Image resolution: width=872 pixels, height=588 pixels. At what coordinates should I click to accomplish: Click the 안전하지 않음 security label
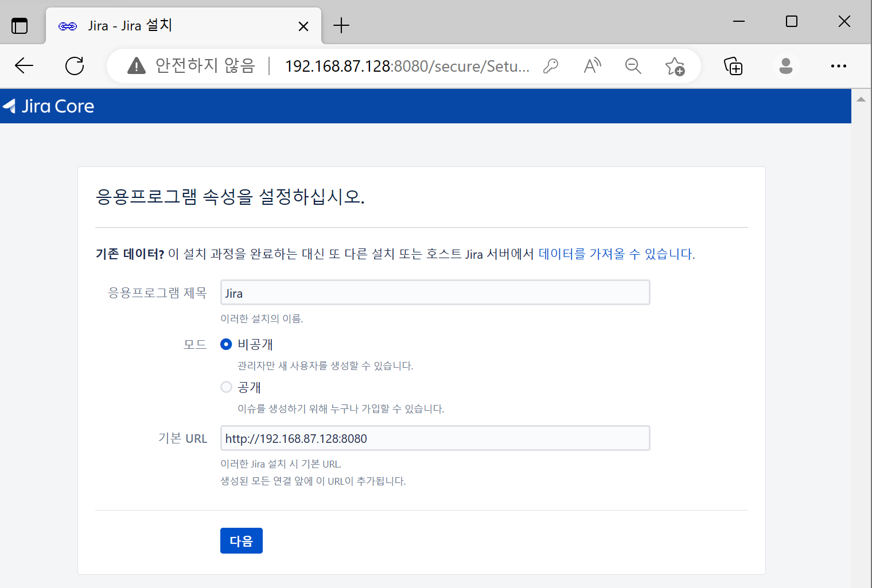[205, 66]
